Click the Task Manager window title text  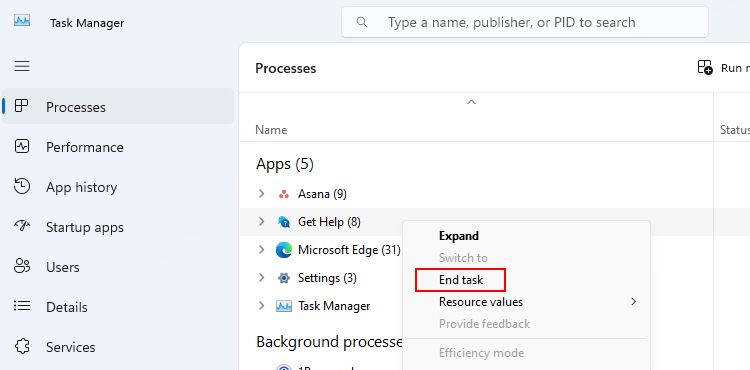(x=87, y=22)
